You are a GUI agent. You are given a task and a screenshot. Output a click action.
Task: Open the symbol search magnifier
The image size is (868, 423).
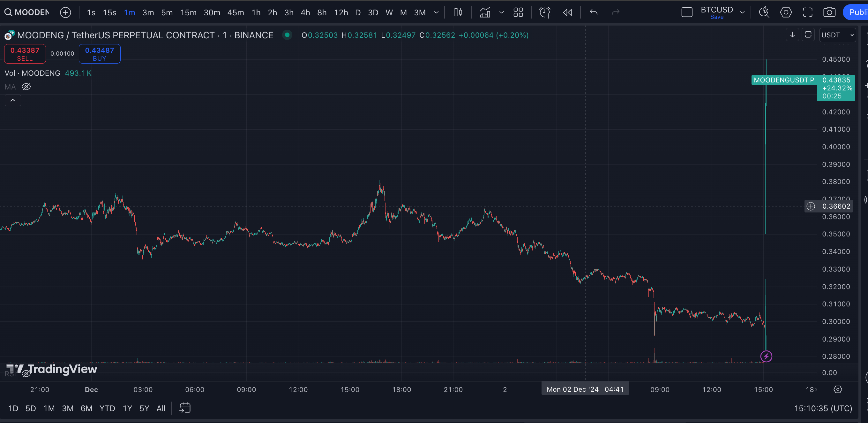(8, 12)
